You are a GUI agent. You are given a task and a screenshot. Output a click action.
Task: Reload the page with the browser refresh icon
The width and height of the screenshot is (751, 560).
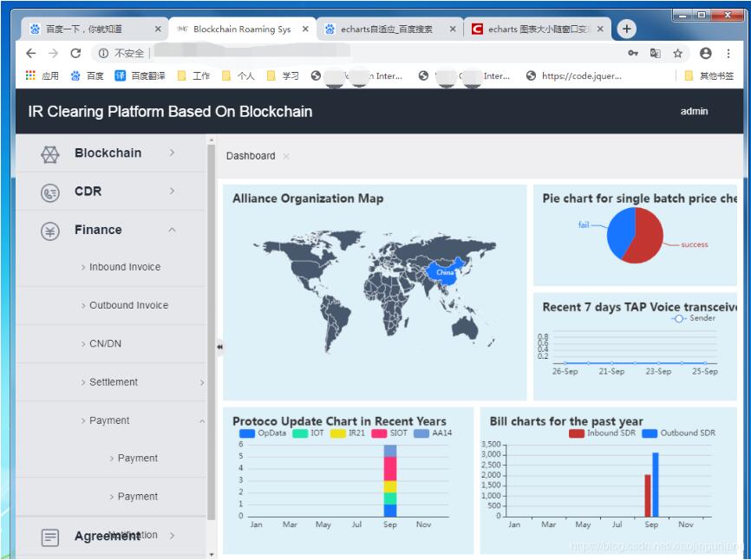coord(75,53)
